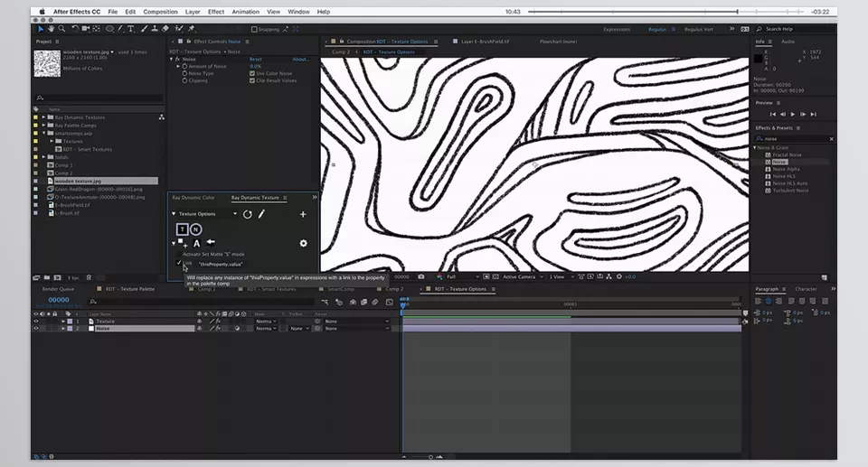868x467 pixels.
Task: Toggle Amount of Noise stopwatch
Action: pyautogui.click(x=184, y=66)
